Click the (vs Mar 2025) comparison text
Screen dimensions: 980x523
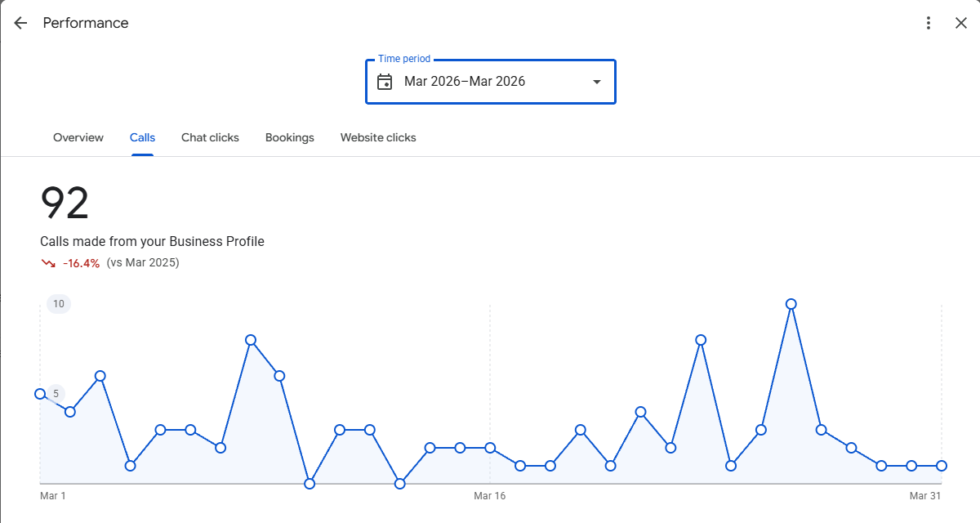coord(143,262)
